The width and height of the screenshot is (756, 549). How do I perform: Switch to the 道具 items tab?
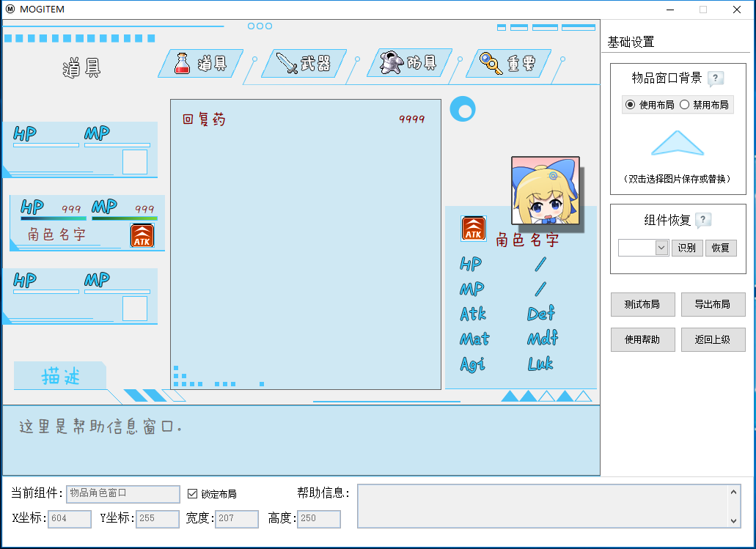(x=201, y=63)
